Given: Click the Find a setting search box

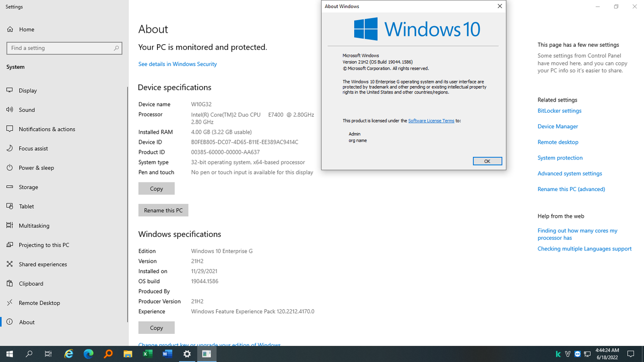Looking at the screenshot, I should (x=64, y=48).
